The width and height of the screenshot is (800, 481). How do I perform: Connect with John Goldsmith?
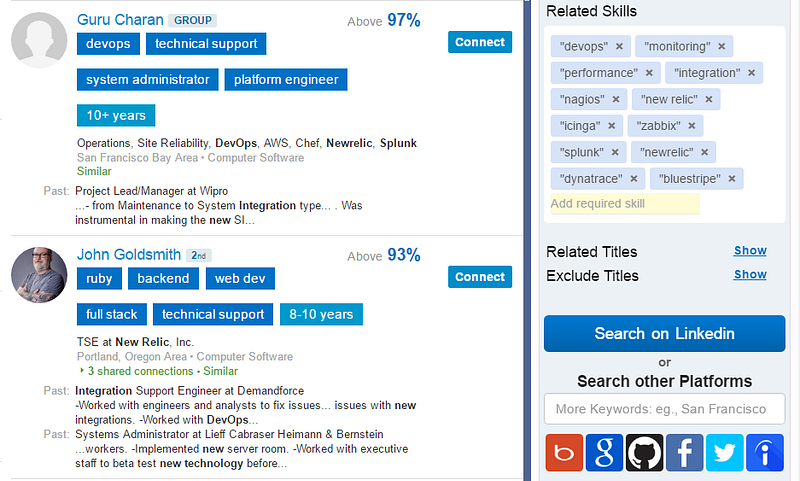480,276
